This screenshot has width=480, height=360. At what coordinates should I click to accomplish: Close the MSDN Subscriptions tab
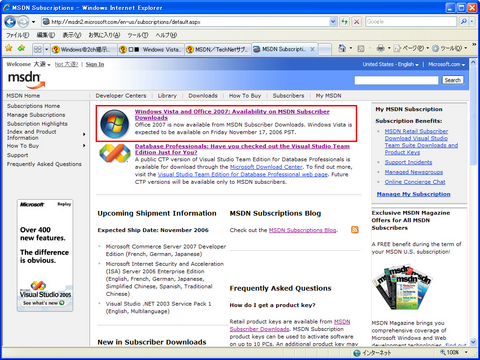click(312, 49)
